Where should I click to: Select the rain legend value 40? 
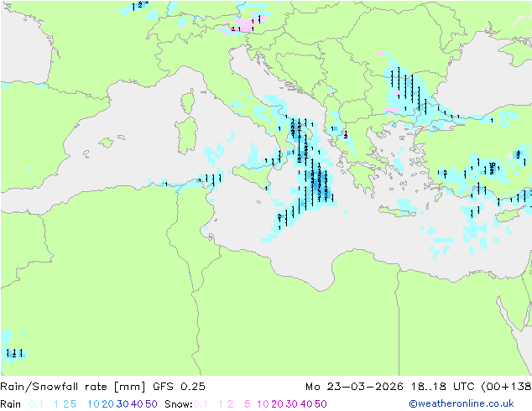coord(137,404)
